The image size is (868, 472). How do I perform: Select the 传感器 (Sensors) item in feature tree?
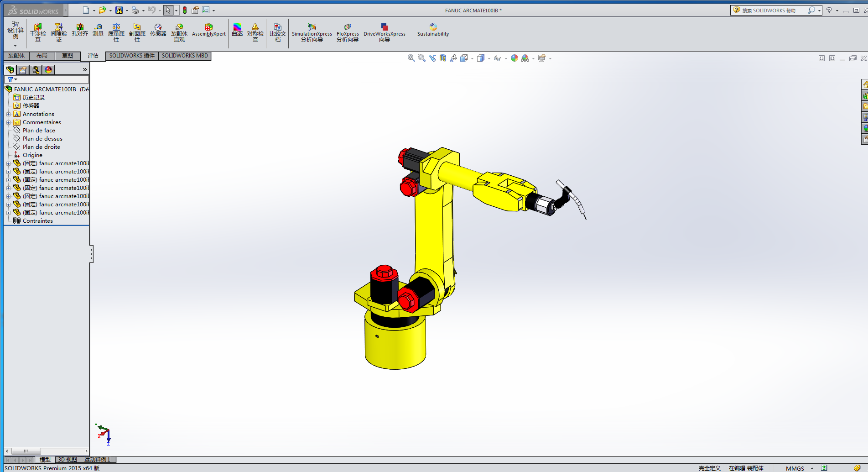[31, 105]
